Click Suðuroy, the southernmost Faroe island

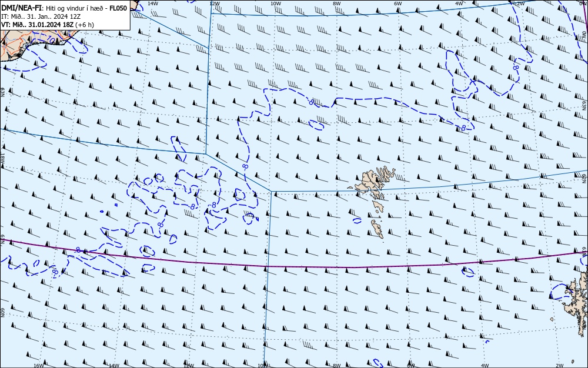(377, 229)
